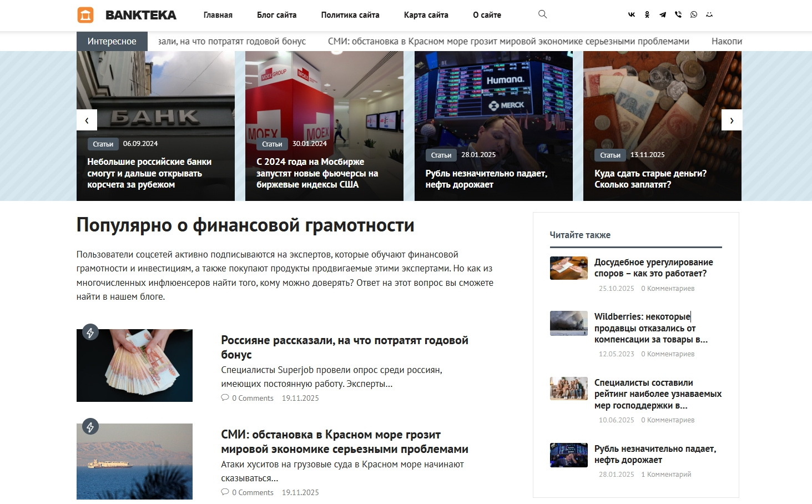The height and width of the screenshot is (504, 812).
Task: Open the Карта сайта menu item
Action: pyautogui.click(x=426, y=15)
